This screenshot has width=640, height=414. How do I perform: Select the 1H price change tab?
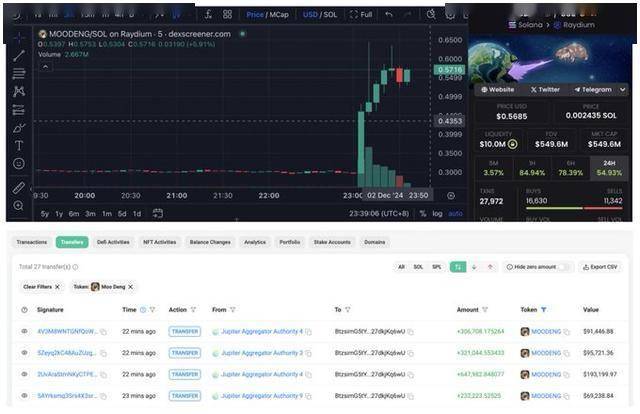pos(532,168)
